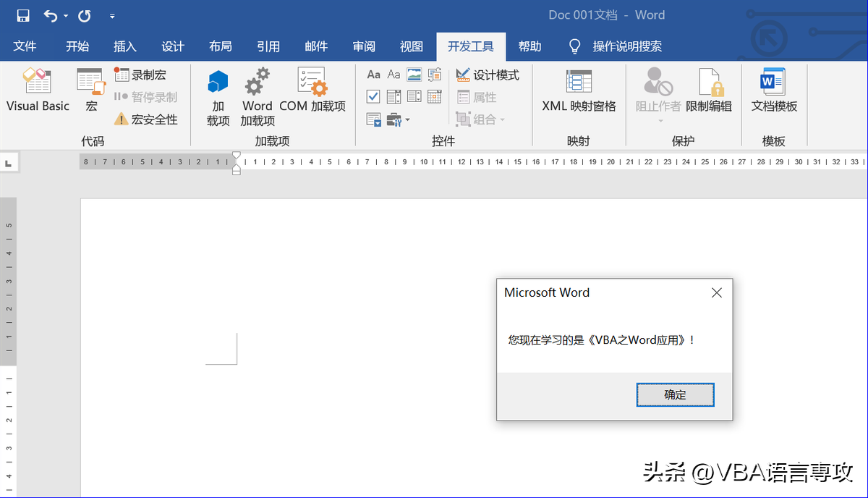Click the tab selector at ruler corner
The width and height of the screenshot is (868, 498).
(x=9, y=163)
